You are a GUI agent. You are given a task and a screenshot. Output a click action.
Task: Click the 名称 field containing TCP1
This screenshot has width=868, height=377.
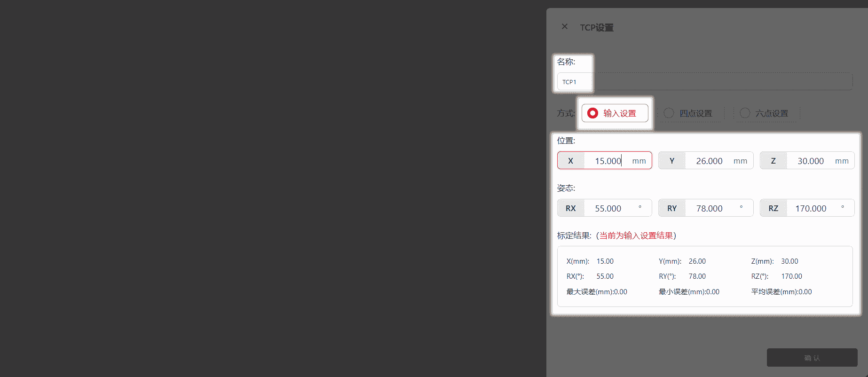click(x=704, y=82)
